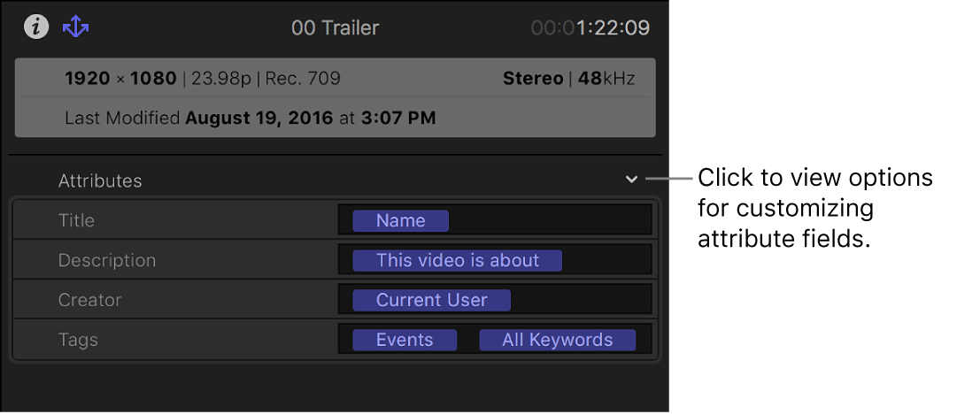Select the All Keywords token
The height and width of the screenshot is (414, 980).
[x=557, y=340]
